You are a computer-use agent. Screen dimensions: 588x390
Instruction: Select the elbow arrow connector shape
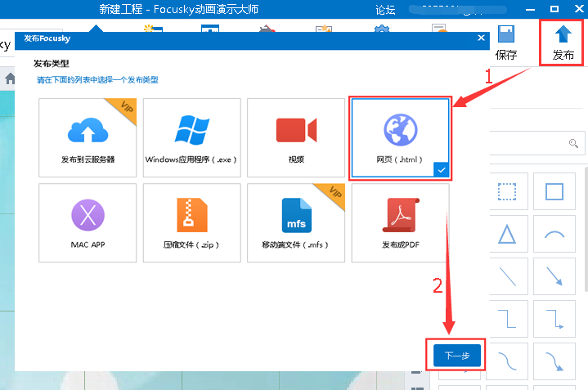click(x=554, y=319)
